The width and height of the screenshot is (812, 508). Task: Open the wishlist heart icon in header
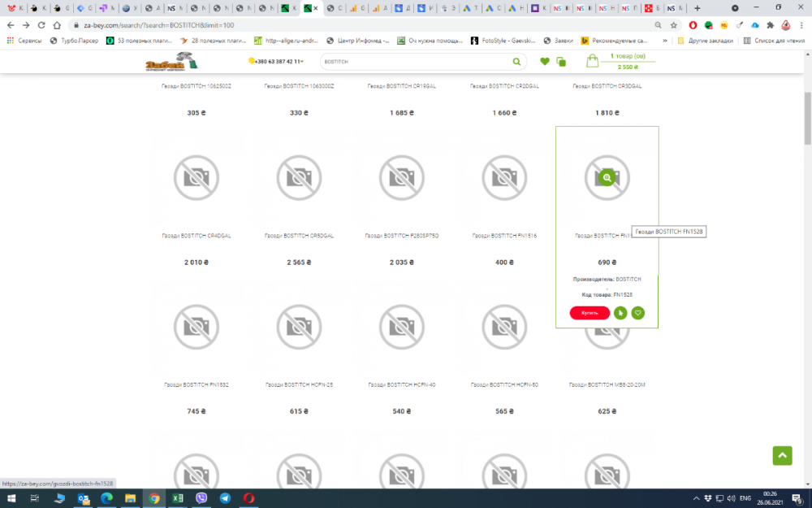(x=544, y=62)
